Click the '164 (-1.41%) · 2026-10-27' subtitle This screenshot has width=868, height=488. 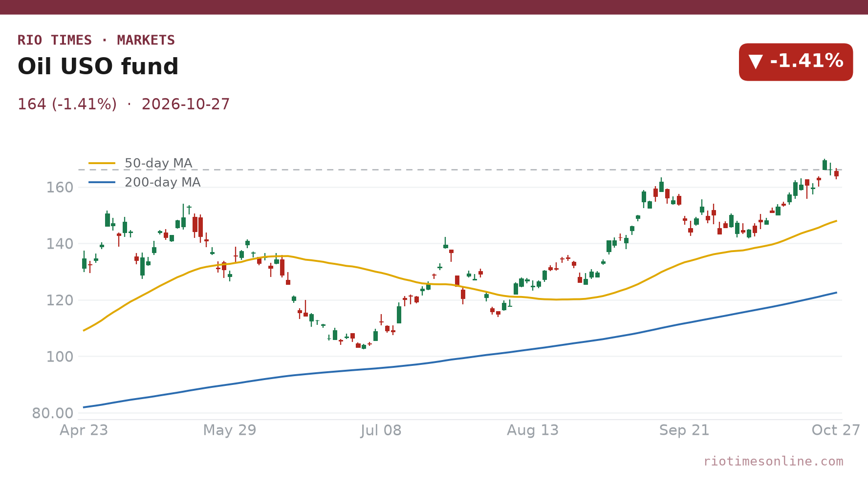124,104
